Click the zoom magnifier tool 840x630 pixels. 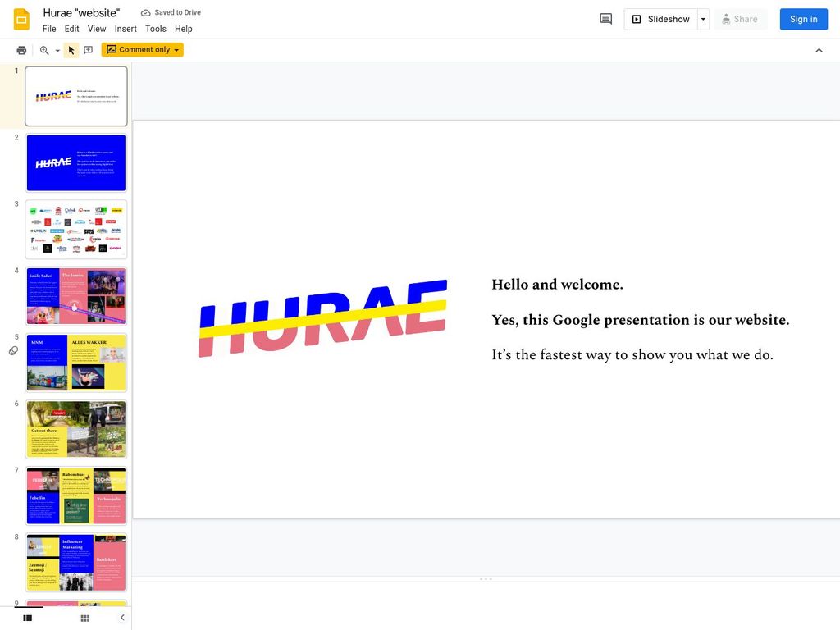pyautogui.click(x=44, y=50)
